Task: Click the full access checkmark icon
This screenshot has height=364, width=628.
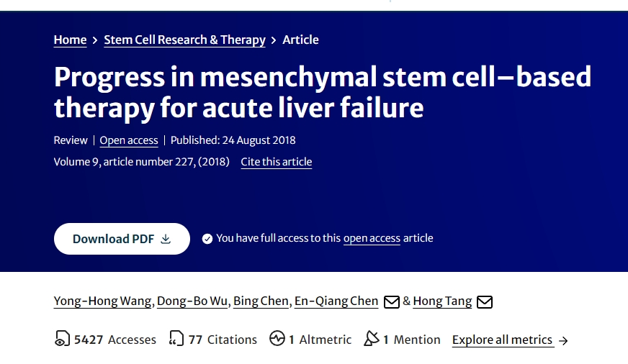Action: point(207,239)
